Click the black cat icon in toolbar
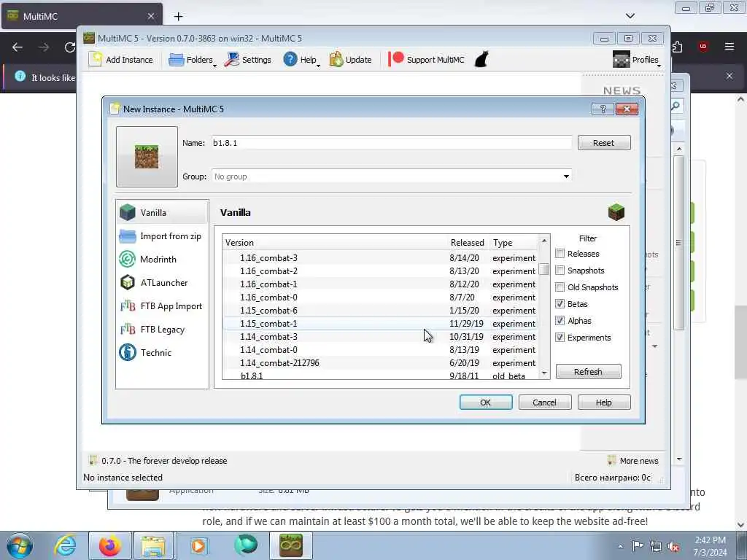 [x=481, y=60]
